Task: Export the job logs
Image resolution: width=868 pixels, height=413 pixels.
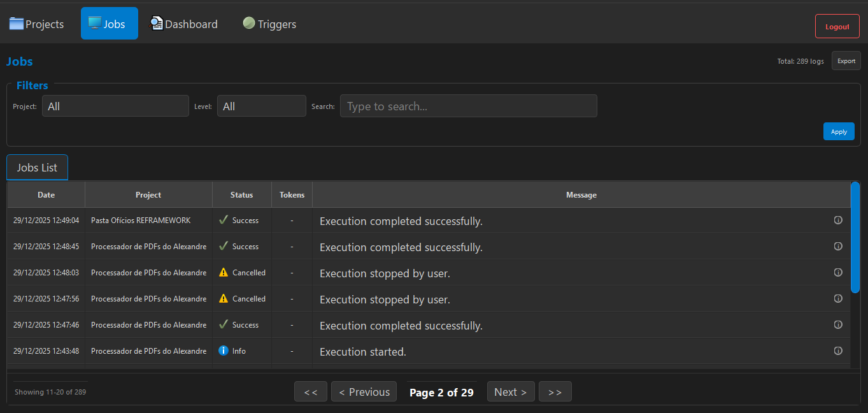Action: click(846, 61)
